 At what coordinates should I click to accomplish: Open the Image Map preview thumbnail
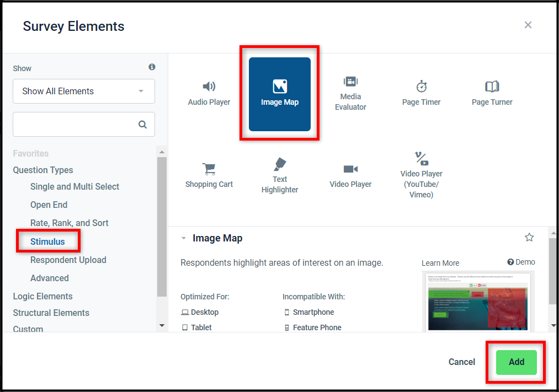pyautogui.click(x=478, y=302)
